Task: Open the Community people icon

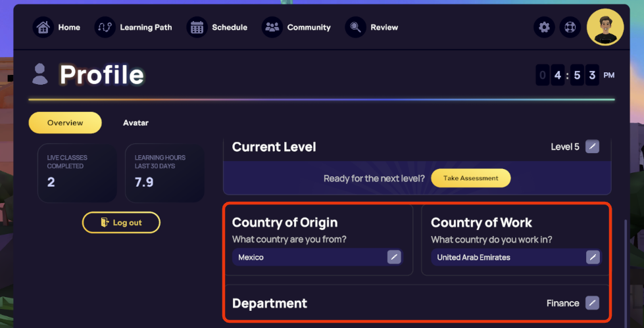Action: [272, 28]
